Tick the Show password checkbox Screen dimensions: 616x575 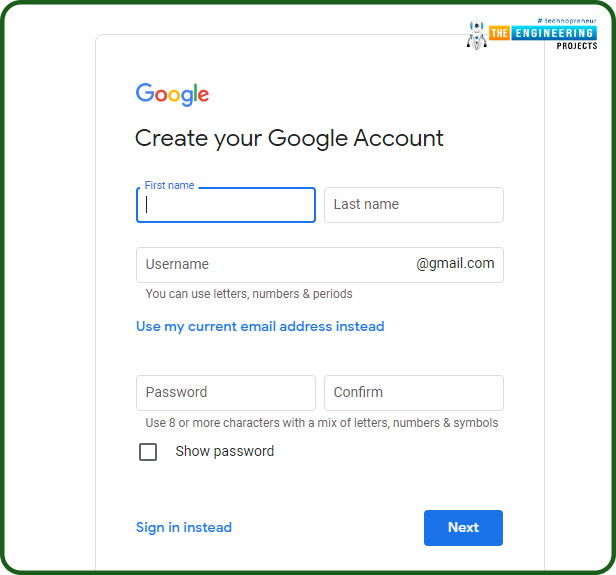(148, 452)
